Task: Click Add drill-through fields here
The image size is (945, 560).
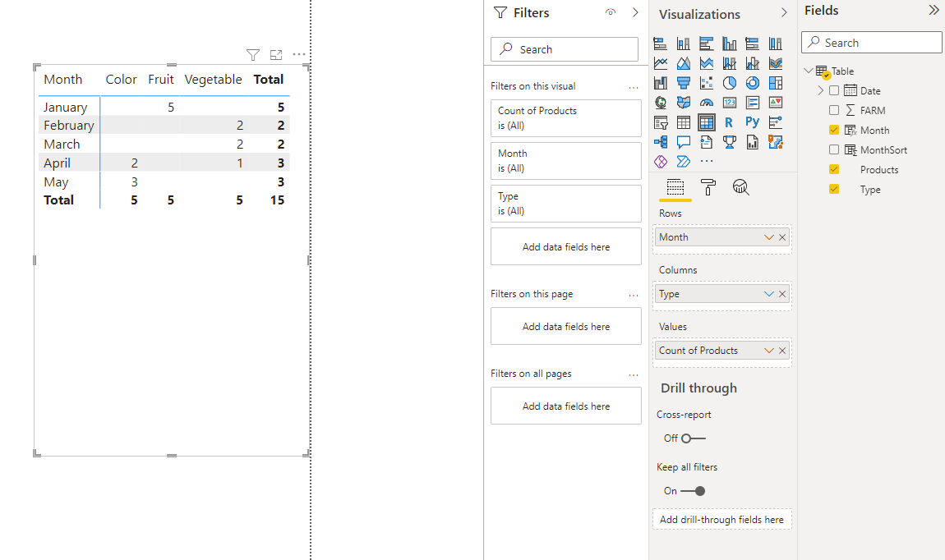Action: (722, 520)
